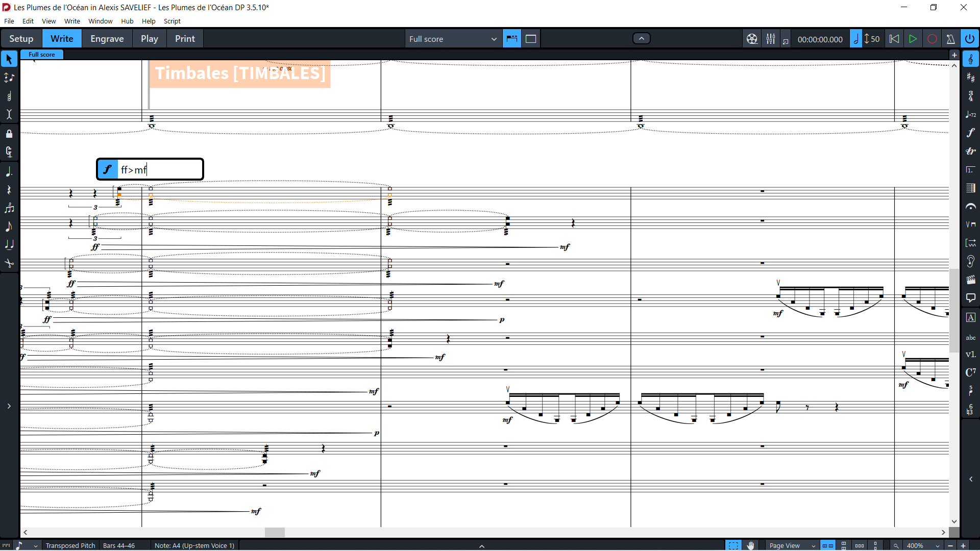
Task: Click the horizontal scrollbar thumb
Action: click(x=275, y=532)
